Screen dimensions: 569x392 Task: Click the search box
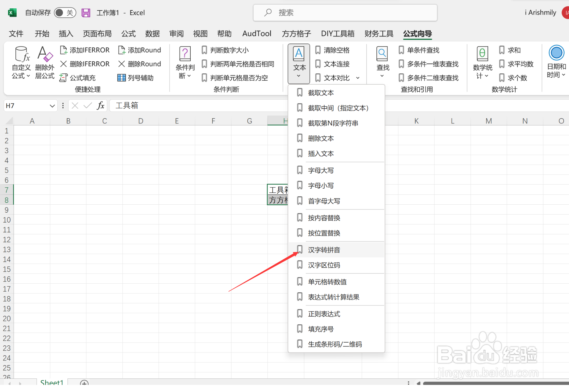pos(345,13)
